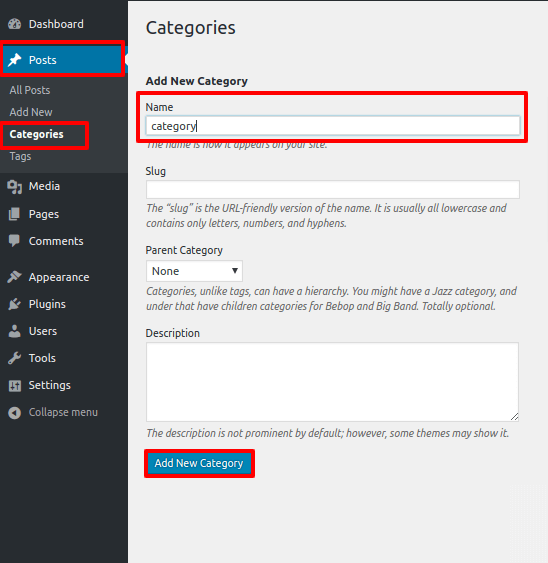Open Add New post submenu

point(31,112)
